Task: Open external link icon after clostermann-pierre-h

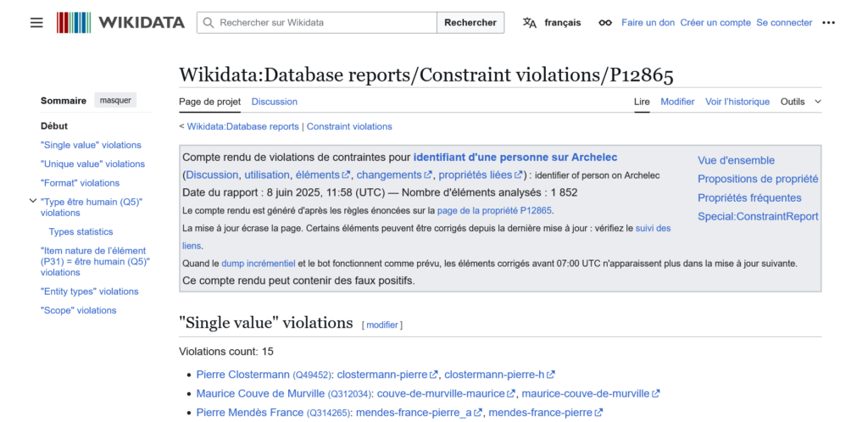Action: click(x=551, y=375)
